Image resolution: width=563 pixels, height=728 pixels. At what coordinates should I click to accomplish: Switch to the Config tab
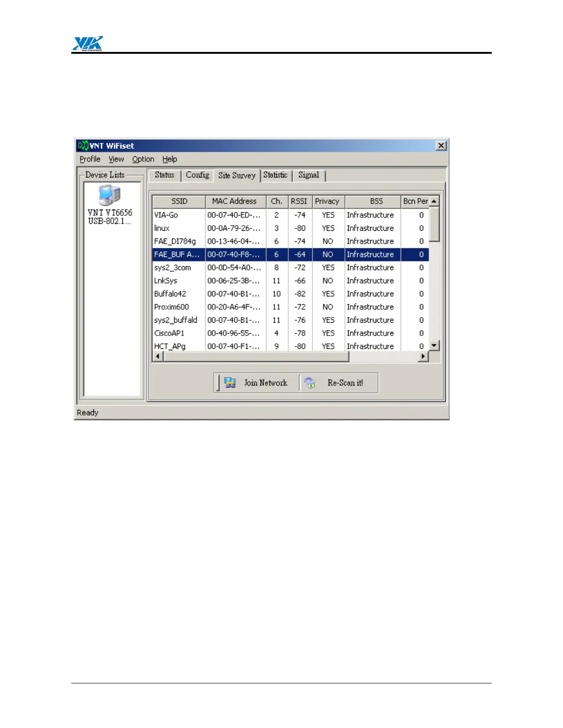pos(197,175)
